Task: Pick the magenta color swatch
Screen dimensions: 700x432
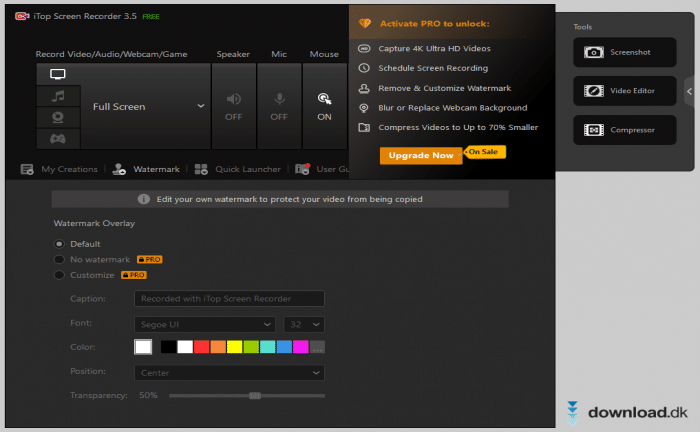Action: coord(300,347)
